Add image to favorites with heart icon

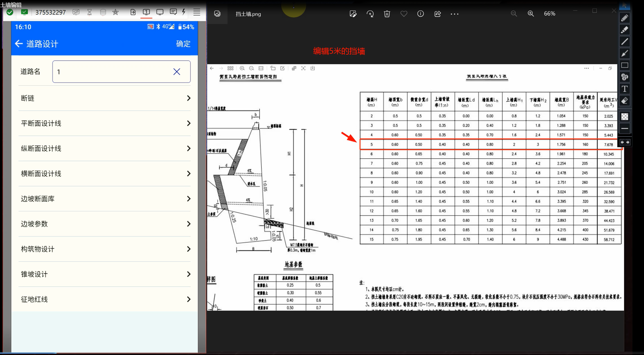tap(404, 14)
